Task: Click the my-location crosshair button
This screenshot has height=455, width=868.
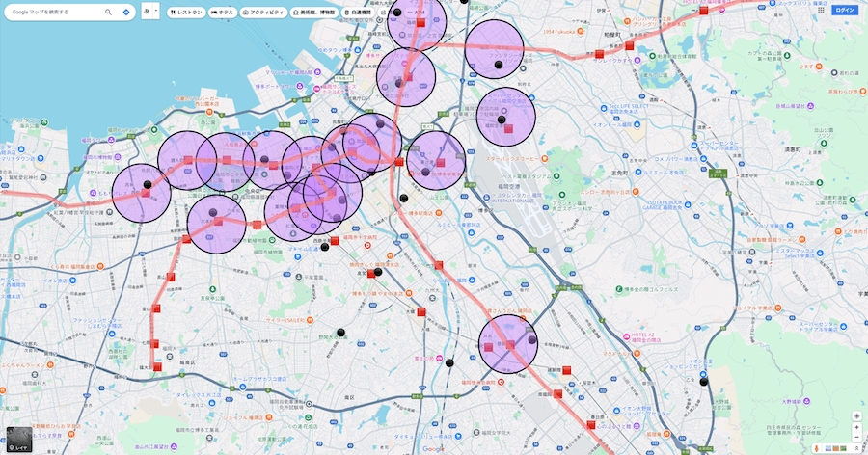Action: click(857, 416)
